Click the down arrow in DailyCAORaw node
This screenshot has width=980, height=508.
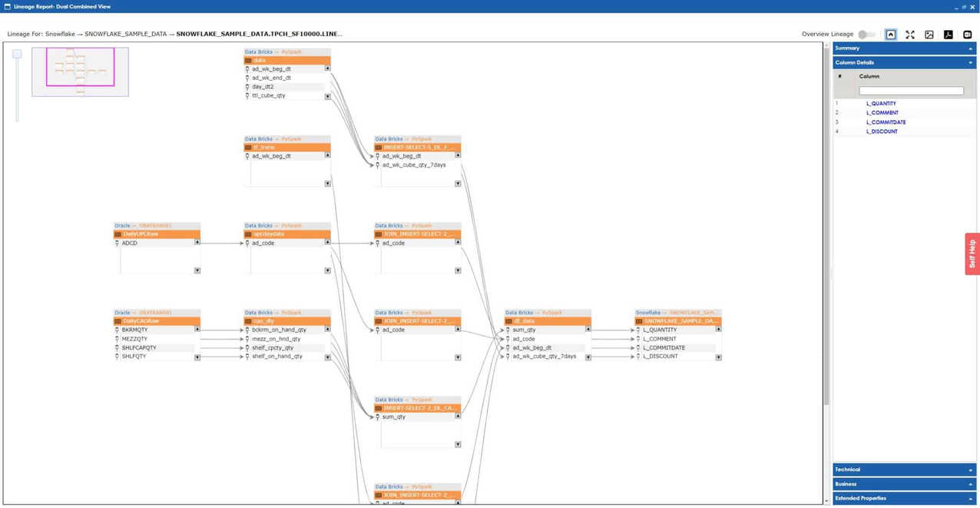(x=197, y=357)
